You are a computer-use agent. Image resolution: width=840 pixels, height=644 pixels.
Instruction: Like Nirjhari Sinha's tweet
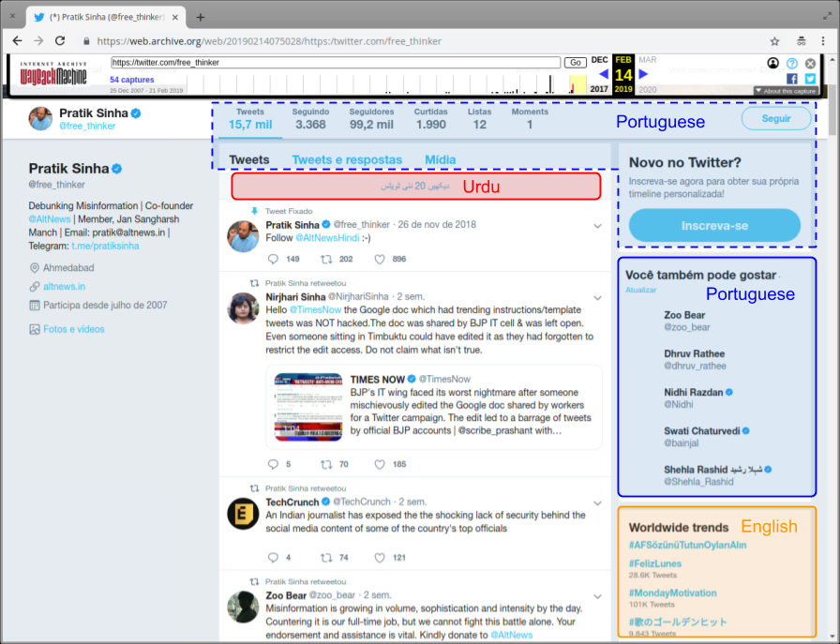[380, 465]
